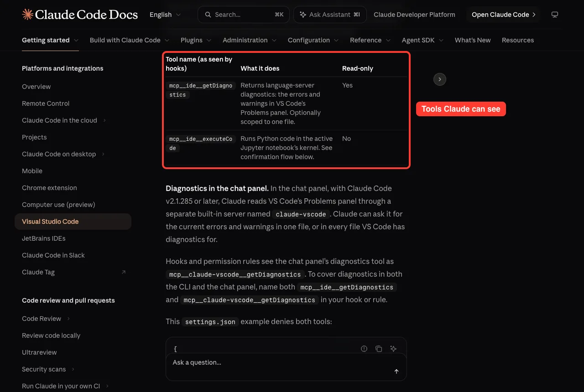Expand the Configuration dropdown menu
The height and width of the screenshot is (392, 584).
313,40
